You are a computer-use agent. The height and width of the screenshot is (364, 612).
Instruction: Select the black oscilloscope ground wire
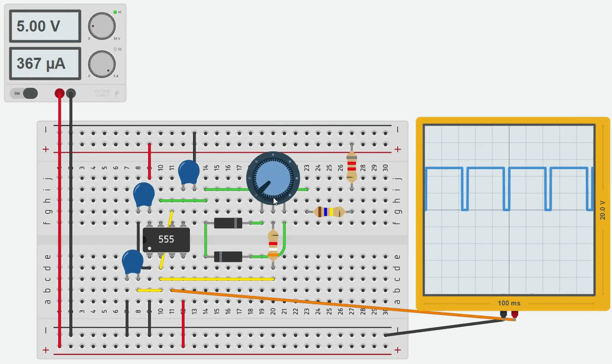[445, 328]
